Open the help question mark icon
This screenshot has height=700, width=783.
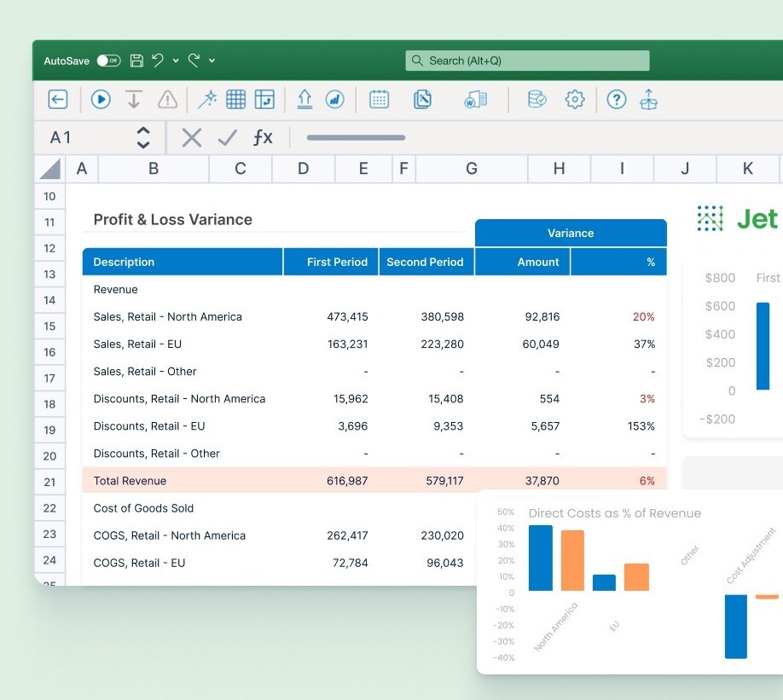click(616, 100)
